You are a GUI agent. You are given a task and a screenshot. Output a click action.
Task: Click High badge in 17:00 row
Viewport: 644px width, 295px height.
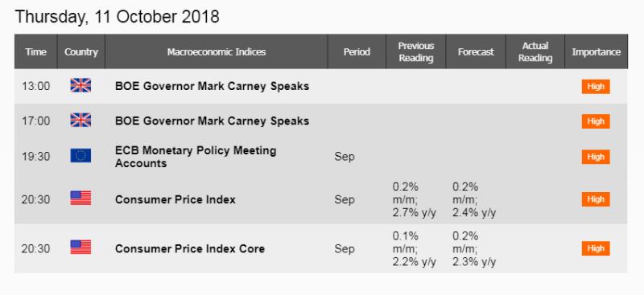tap(596, 121)
